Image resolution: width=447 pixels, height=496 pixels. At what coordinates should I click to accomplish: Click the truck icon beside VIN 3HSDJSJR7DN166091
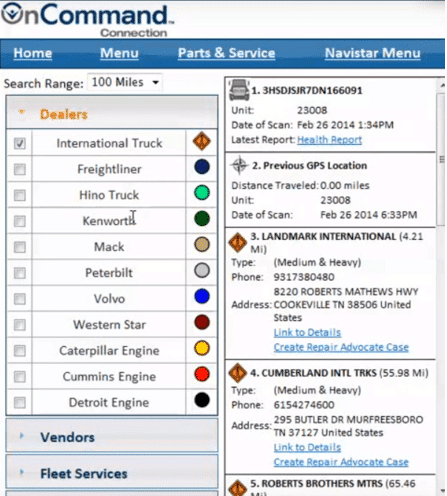click(x=239, y=90)
